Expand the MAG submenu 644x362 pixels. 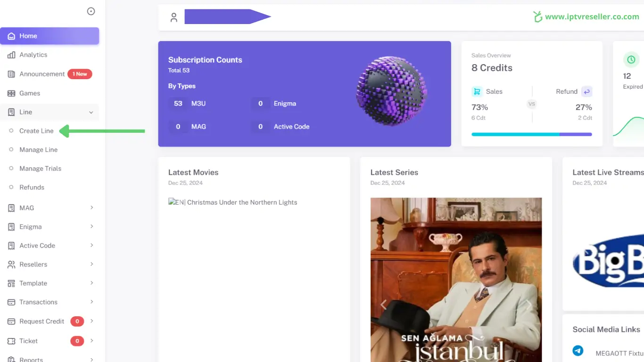[91, 208]
